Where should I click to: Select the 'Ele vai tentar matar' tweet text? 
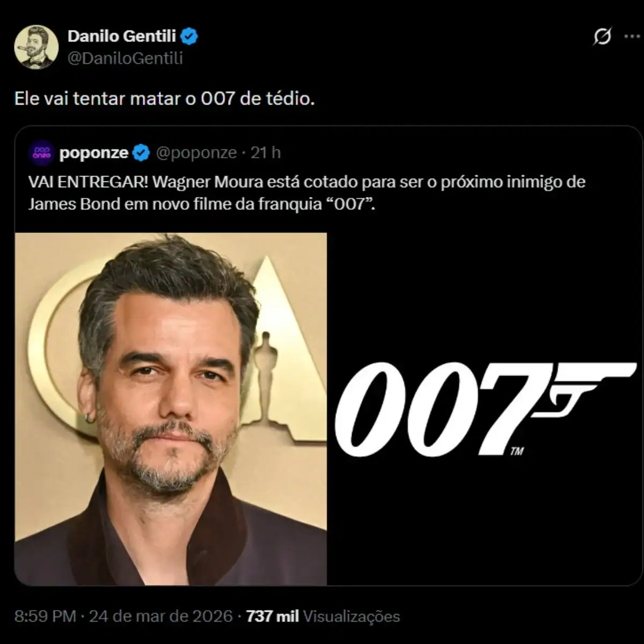coord(164,99)
